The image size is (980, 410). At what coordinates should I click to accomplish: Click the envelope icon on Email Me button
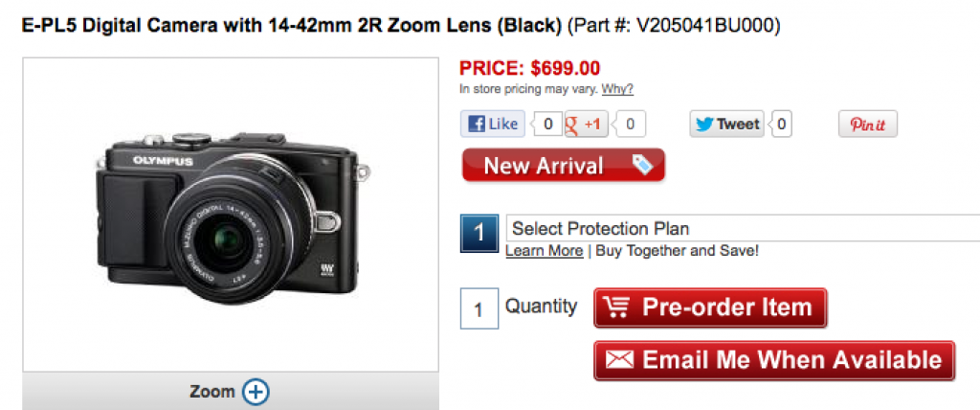tap(620, 360)
